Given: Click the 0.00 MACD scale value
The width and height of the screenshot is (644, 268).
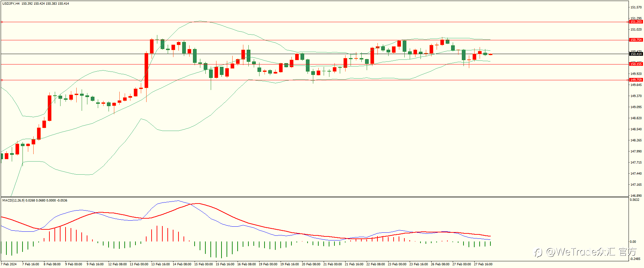Looking at the screenshot, I should [633, 242].
